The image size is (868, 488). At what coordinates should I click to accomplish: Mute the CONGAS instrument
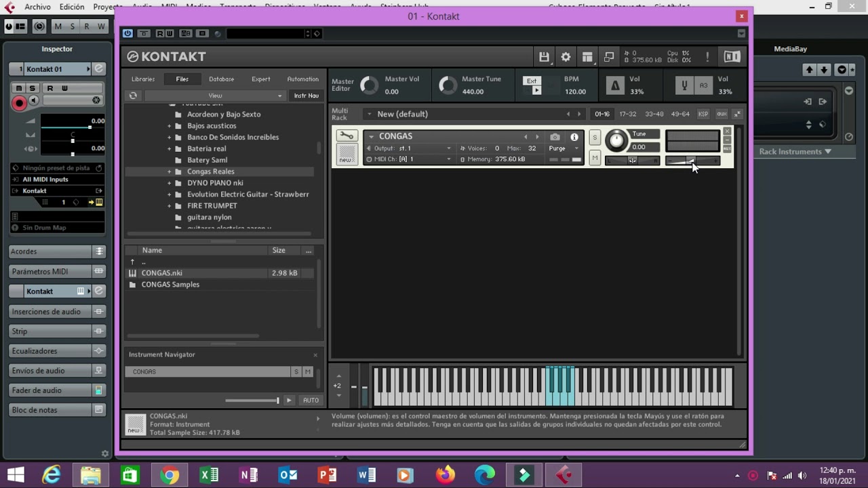(595, 159)
